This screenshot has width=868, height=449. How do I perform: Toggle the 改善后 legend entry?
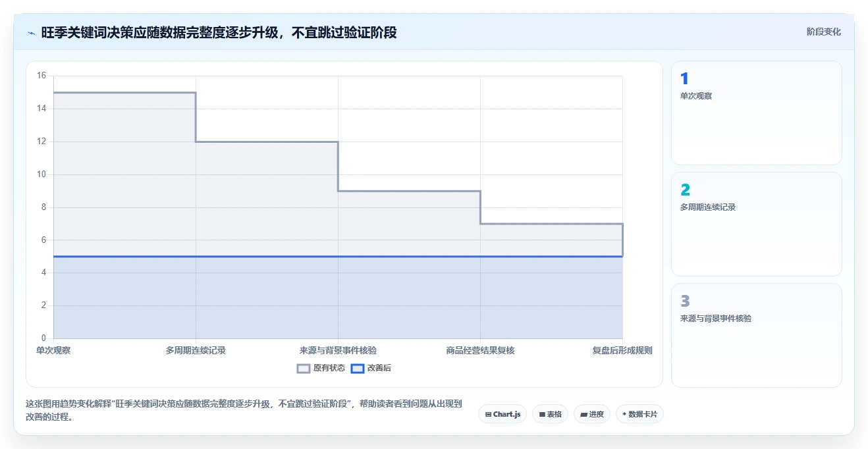tap(371, 368)
